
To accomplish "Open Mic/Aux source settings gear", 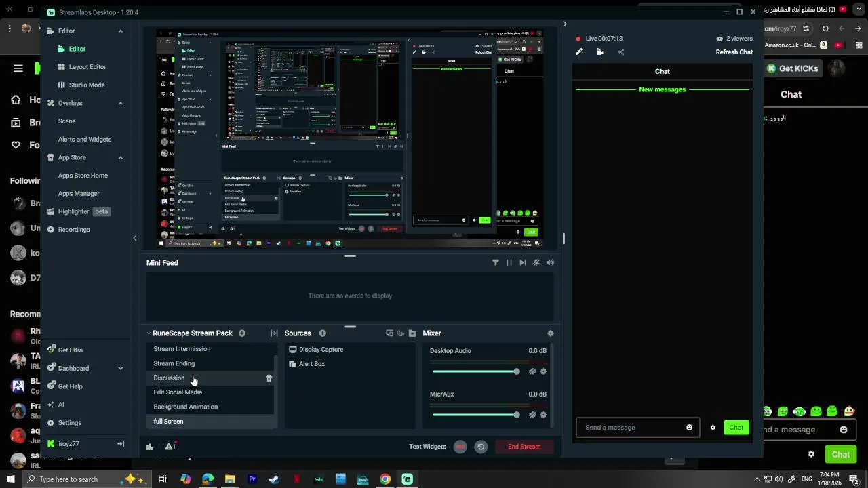I will (543, 415).
